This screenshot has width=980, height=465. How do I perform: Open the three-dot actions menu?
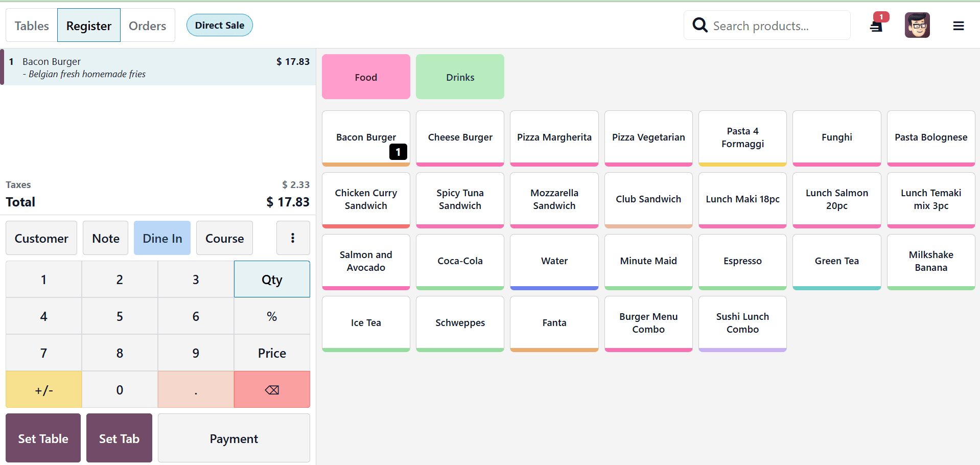tap(293, 238)
